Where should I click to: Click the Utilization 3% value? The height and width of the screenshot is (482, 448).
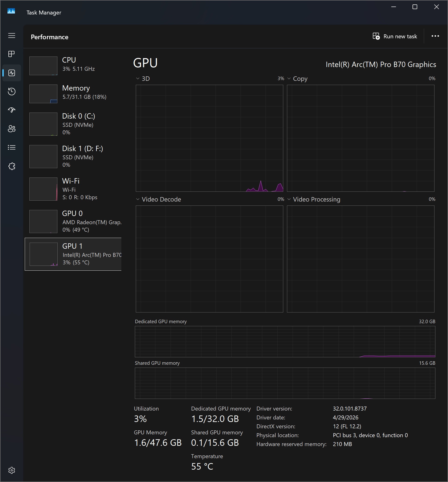tap(140, 419)
